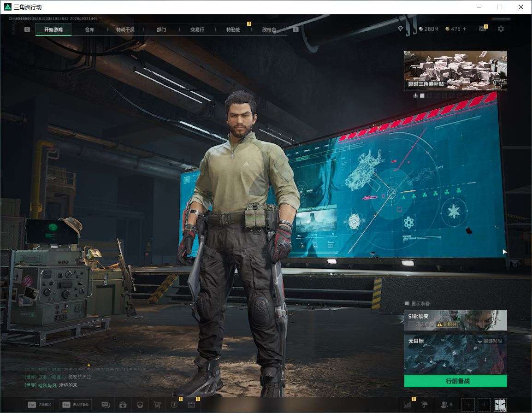
Task: Open the mail inbox icon
Action: click(483, 29)
